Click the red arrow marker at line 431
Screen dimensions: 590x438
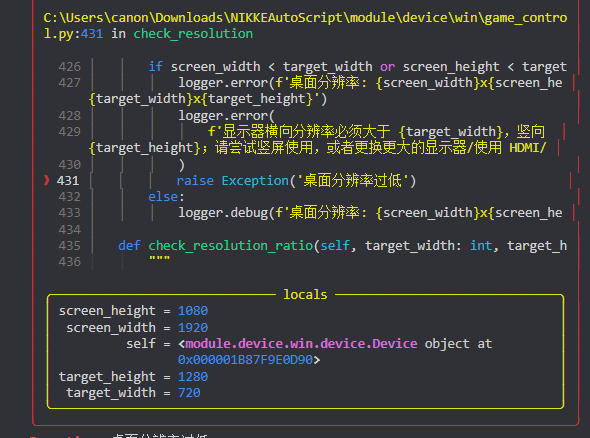pos(47,180)
